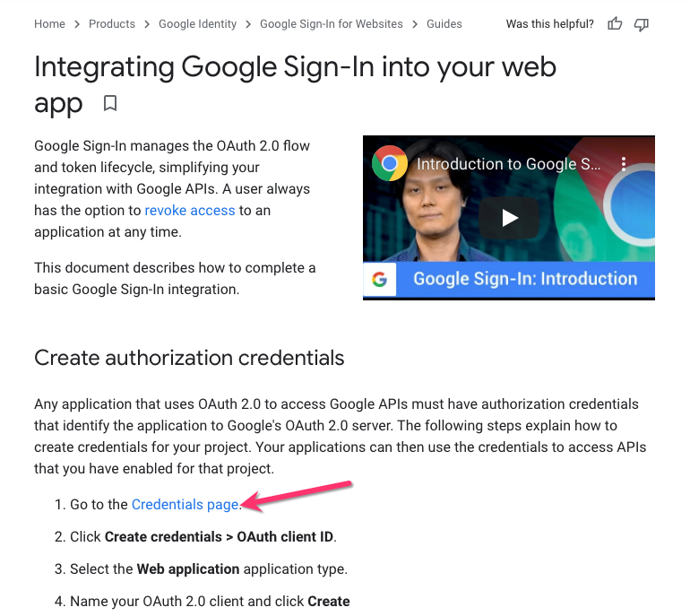The image size is (690, 616).
Task: Click the thumbs down icon
Action: (x=641, y=24)
